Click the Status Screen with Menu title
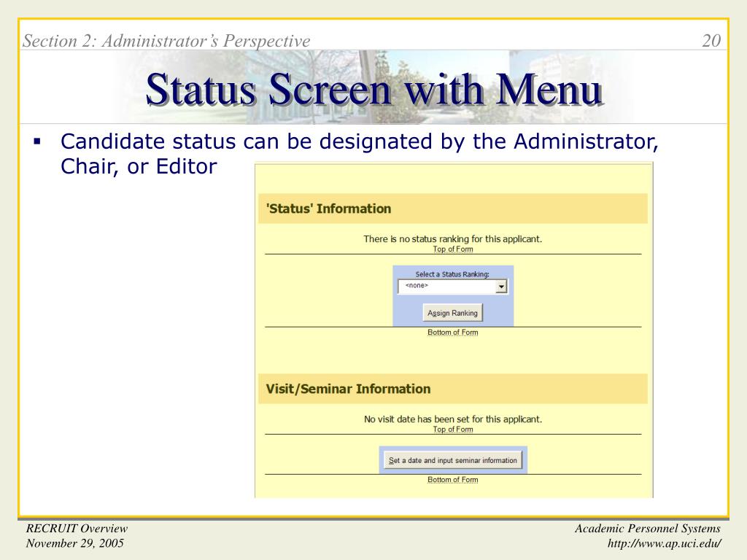 pyautogui.click(x=374, y=90)
